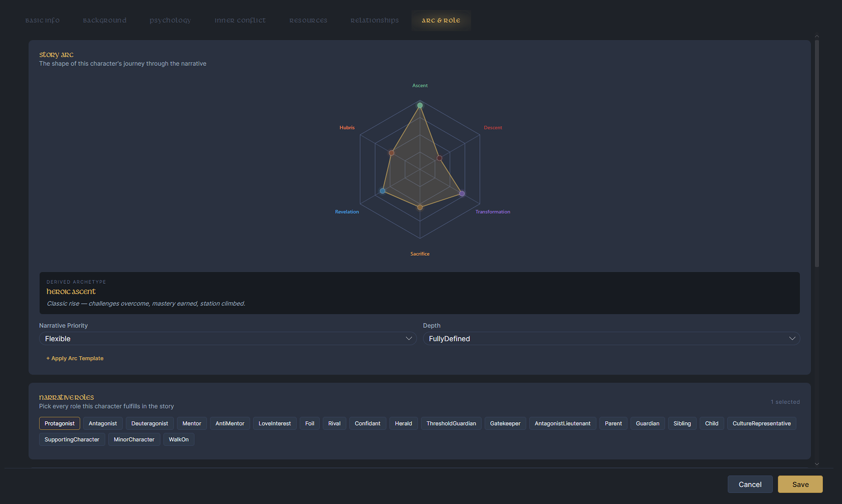Select the Sibling role chip

coord(682,423)
